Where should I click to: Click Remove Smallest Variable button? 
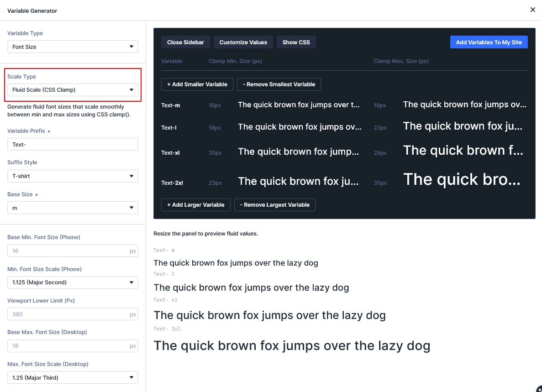279,84
